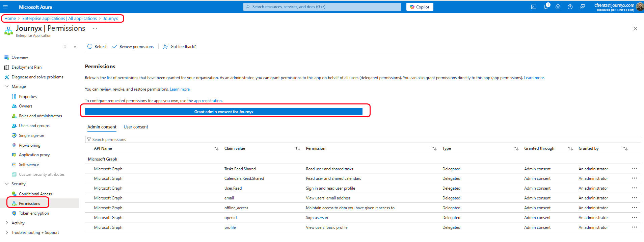Select the Tasks.Read.Shared claim value
The height and width of the screenshot is (242, 644).
240,169
